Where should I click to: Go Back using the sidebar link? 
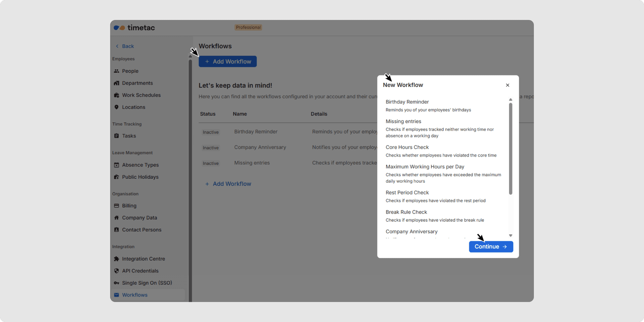125,46
